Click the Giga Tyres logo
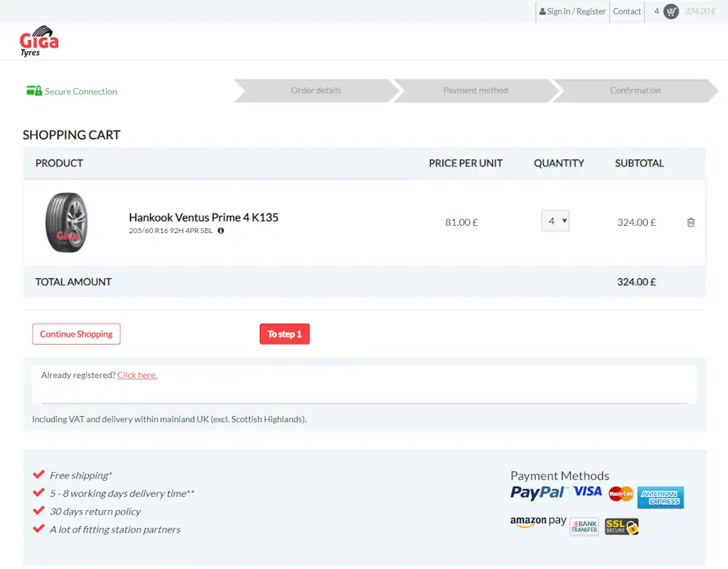 tap(39, 41)
